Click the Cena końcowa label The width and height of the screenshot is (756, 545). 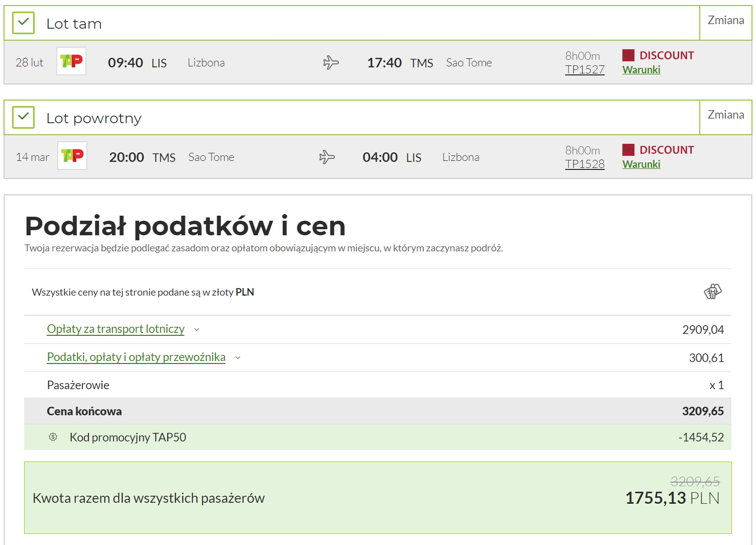(x=84, y=411)
